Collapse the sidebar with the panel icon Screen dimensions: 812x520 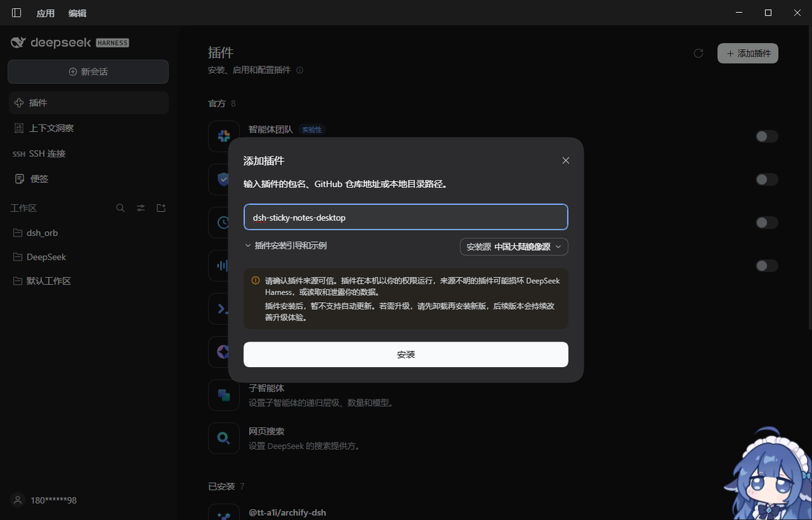point(16,13)
